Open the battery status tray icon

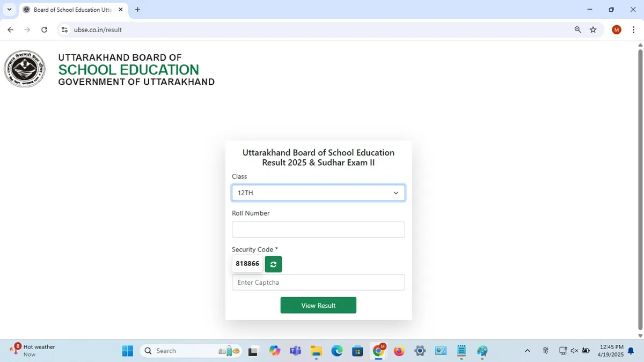[586, 351]
